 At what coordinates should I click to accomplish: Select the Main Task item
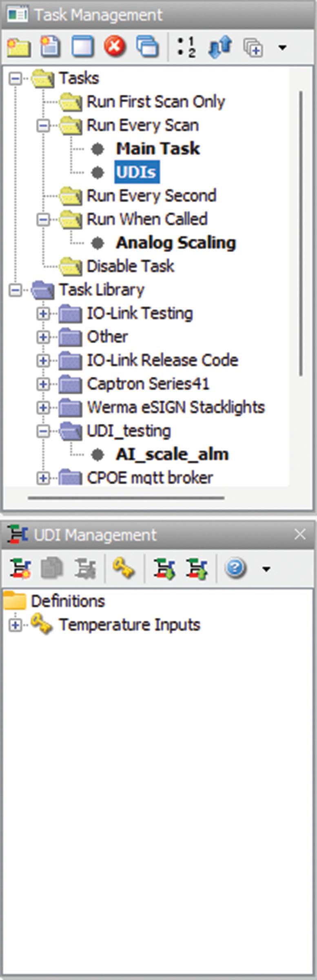point(157,149)
